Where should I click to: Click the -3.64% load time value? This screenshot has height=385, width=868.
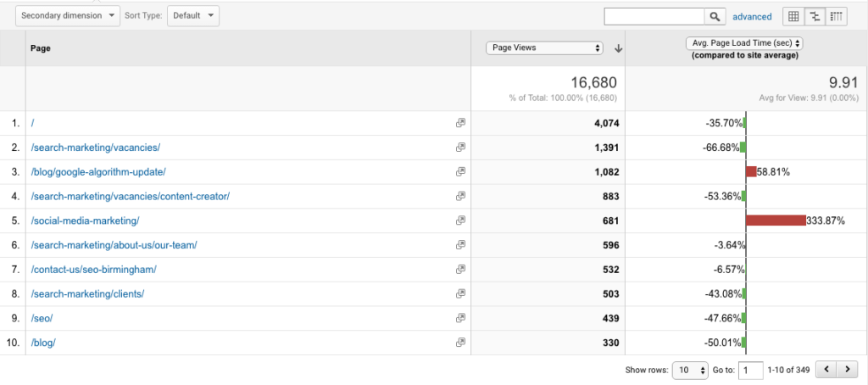730,245
